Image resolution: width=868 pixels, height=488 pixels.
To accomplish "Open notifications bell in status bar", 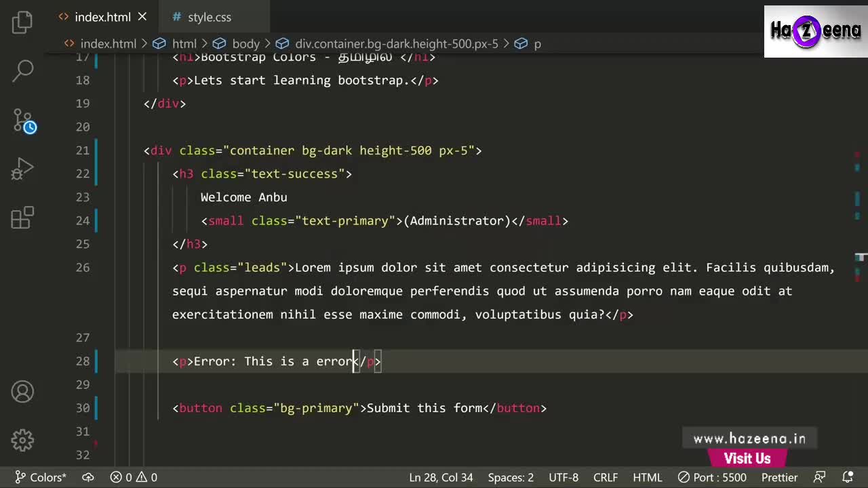I will [x=848, y=477].
